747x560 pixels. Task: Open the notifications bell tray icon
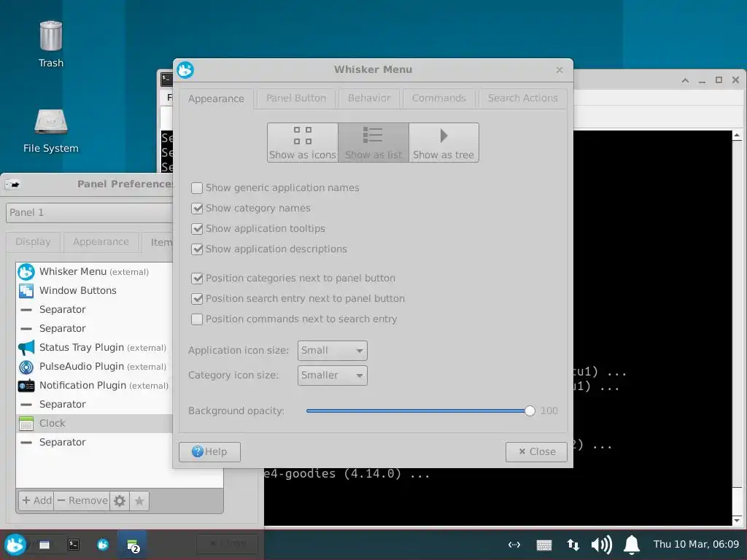(x=632, y=545)
